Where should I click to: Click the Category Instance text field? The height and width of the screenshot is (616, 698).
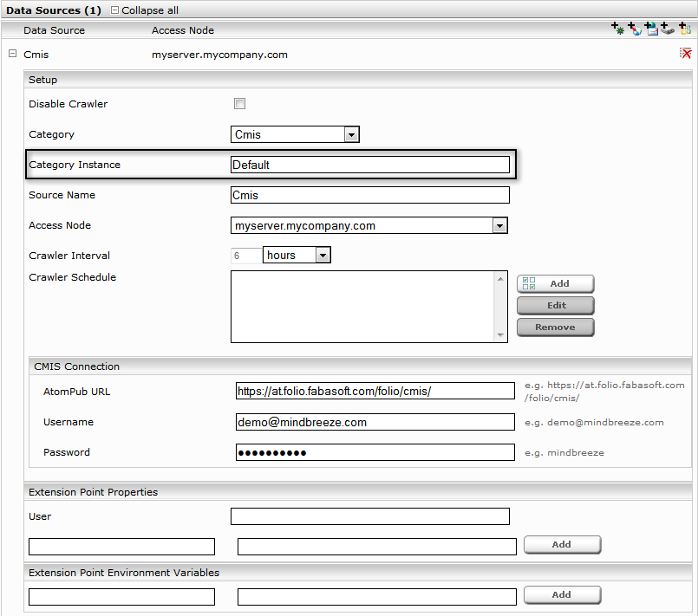[x=369, y=165]
